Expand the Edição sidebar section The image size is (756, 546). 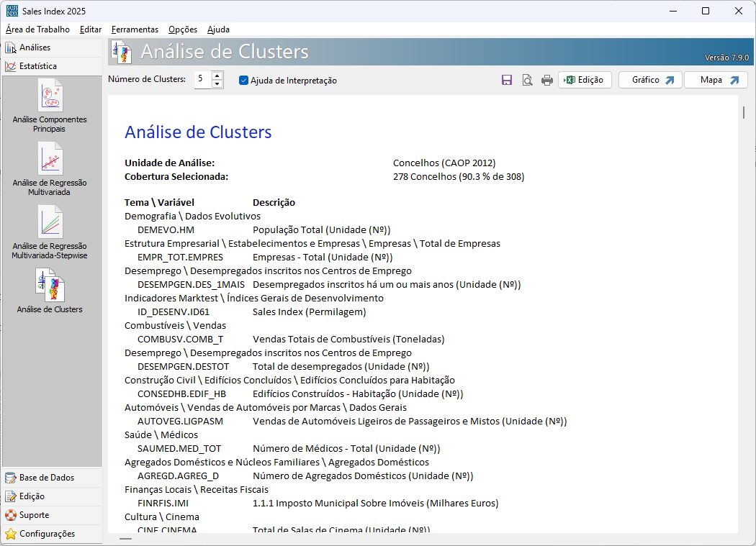pyautogui.click(x=32, y=496)
